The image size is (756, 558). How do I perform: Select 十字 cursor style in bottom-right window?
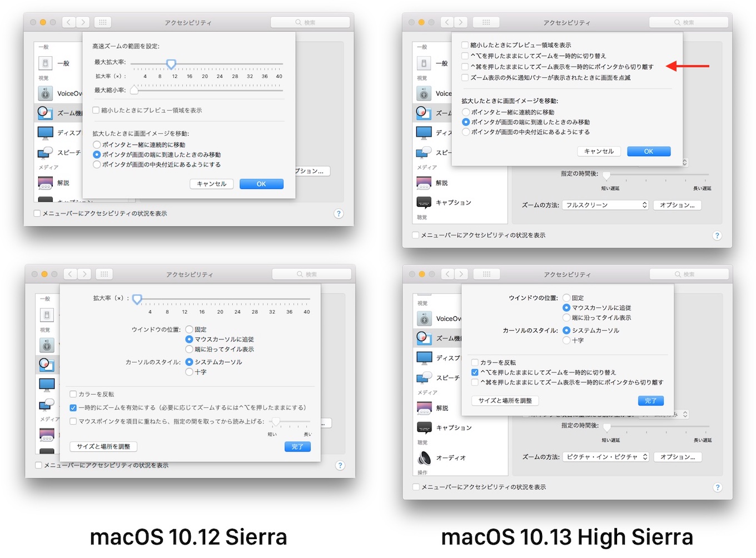pos(566,340)
